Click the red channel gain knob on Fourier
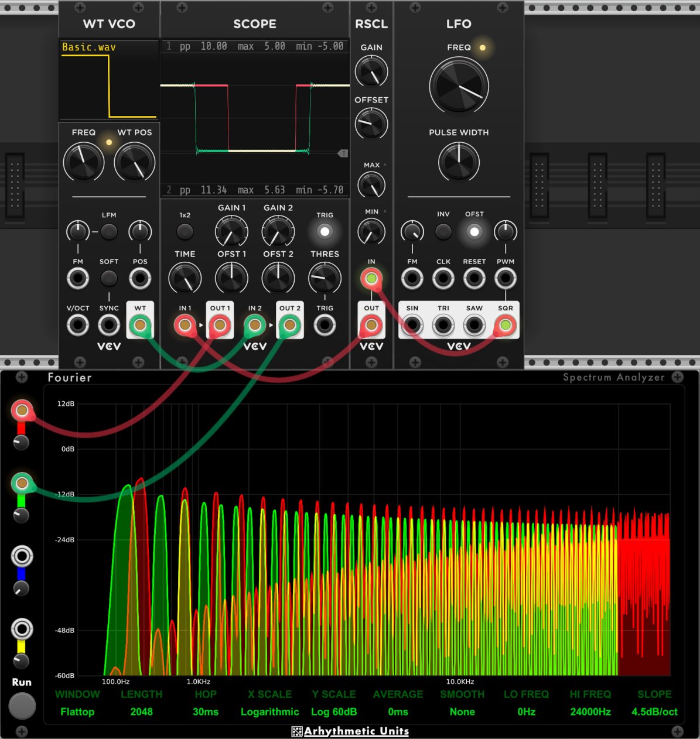Screen dimensions: 700x739 tap(21, 442)
